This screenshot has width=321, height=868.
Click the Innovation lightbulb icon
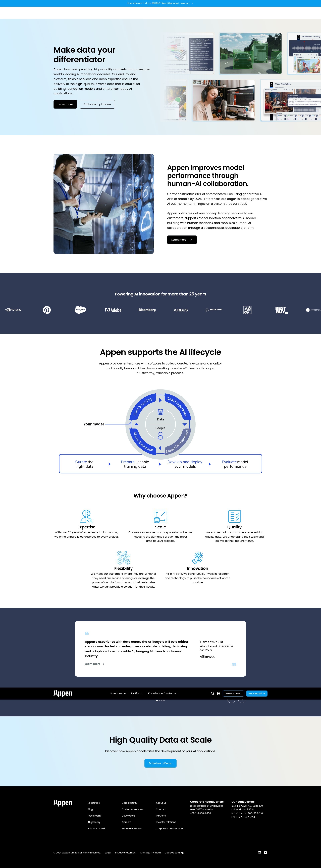tap(198, 558)
